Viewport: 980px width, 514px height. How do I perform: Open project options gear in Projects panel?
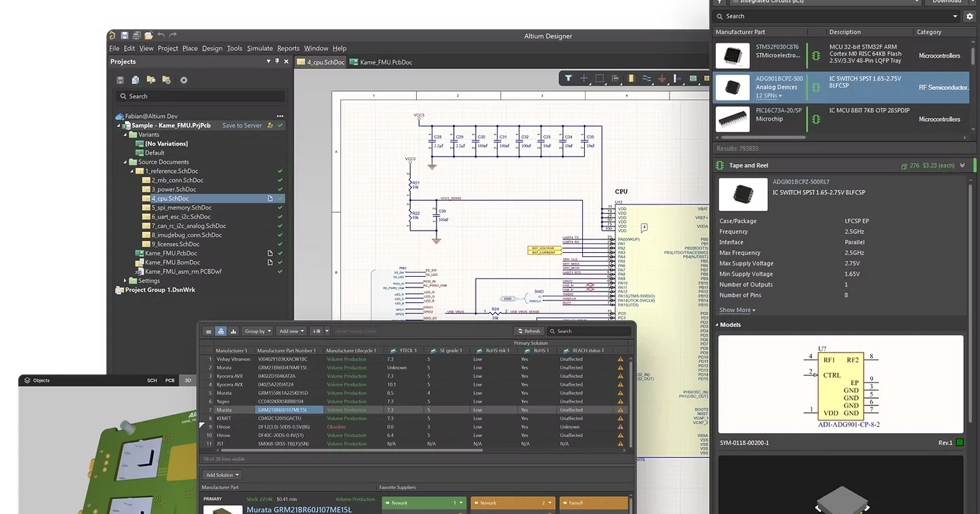coord(183,80)
